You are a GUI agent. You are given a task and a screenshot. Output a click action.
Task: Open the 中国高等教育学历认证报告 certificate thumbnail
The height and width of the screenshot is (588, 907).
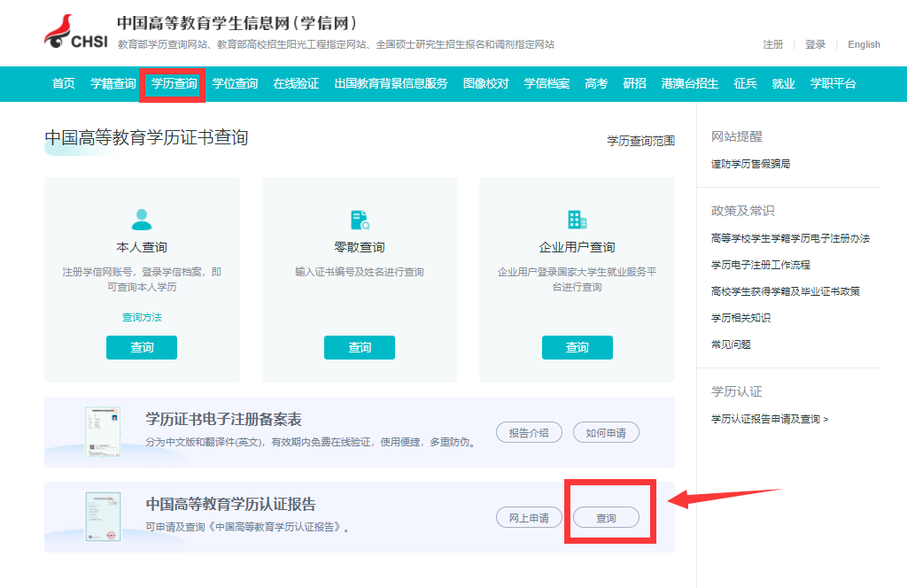click(103, 516)
